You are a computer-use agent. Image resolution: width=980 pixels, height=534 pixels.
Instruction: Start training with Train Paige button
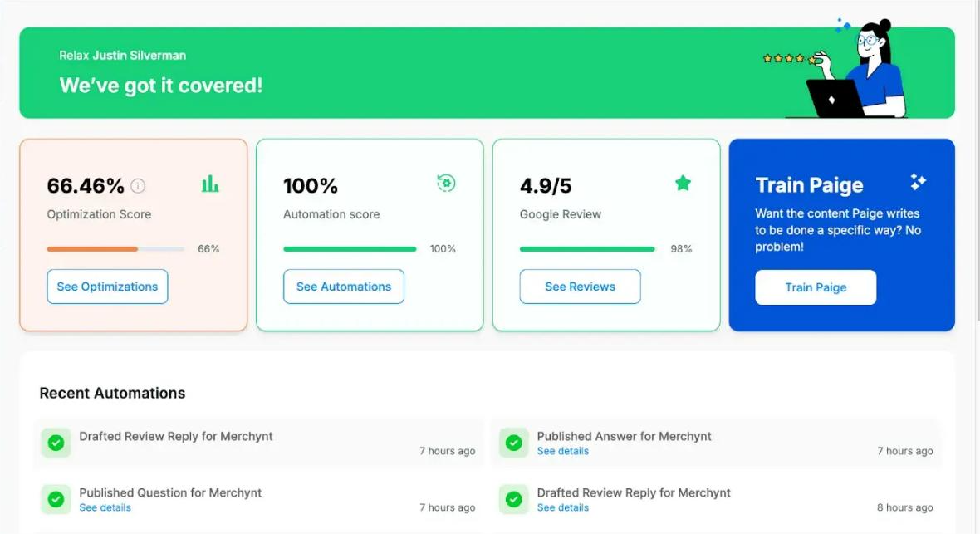click(x=816, y=287)
